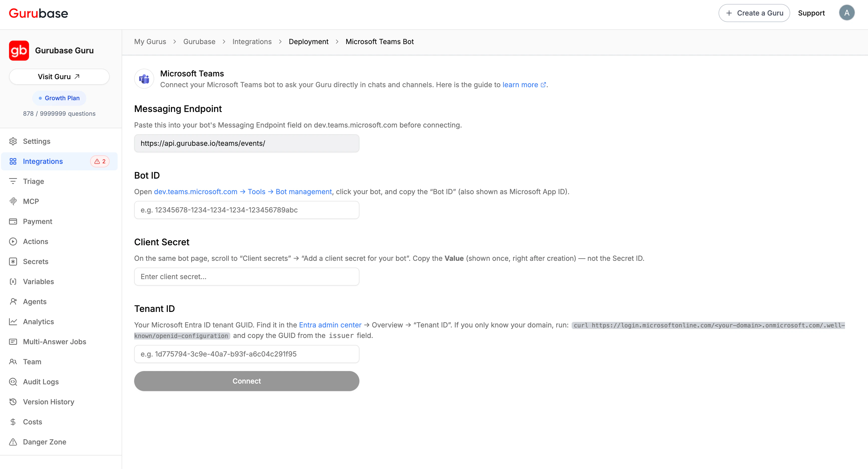Click the Microsoft Teams Bot breadcrumb
Screen dimensions: 868x469
pos(379,42)
